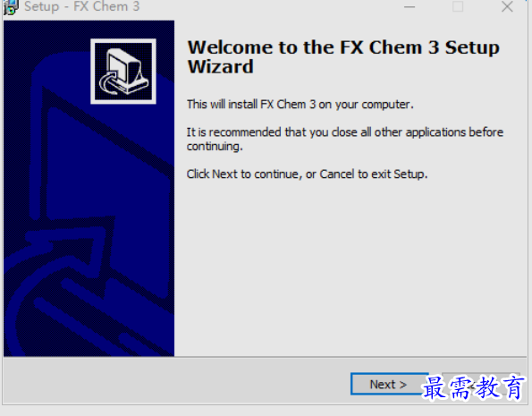Click the Next > button

389,384
